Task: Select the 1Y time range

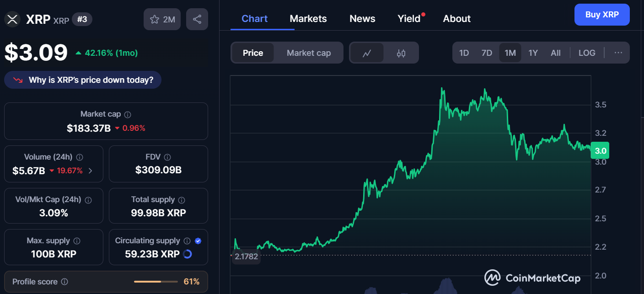Action: pyautogui.click(x=533, y=53)
